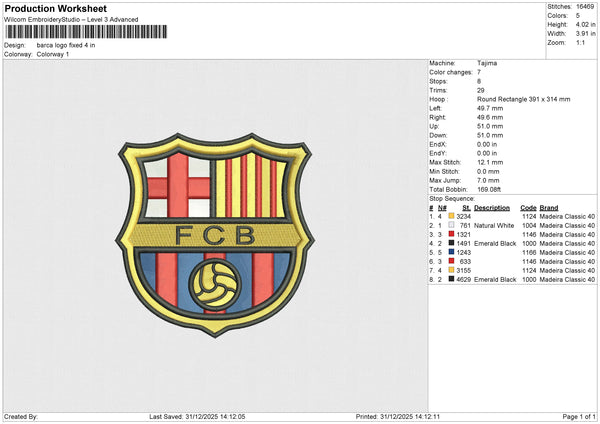The image size is (600, 424).
Task: Click the Production Worksheet title
Action: 55,9
